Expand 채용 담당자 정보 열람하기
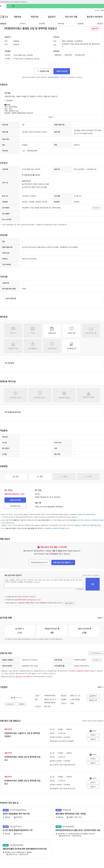The image size is (104, 868). click(63, 562)
